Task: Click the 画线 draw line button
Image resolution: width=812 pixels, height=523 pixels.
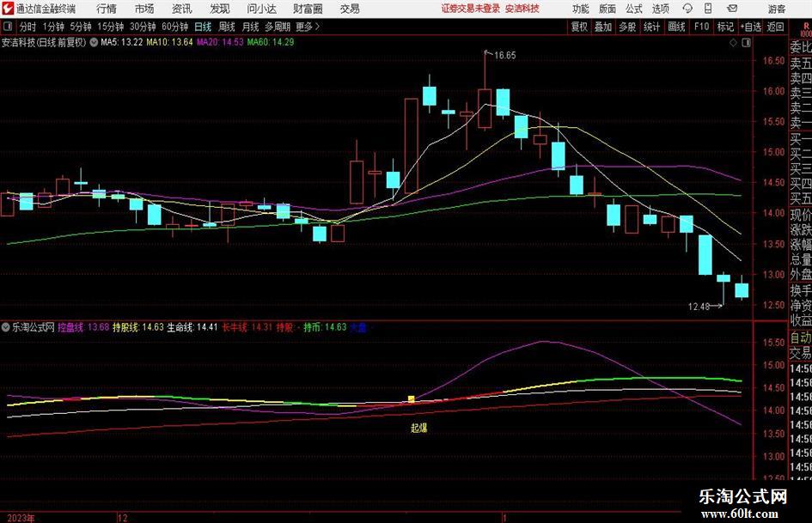Action: tap(676, 27)
